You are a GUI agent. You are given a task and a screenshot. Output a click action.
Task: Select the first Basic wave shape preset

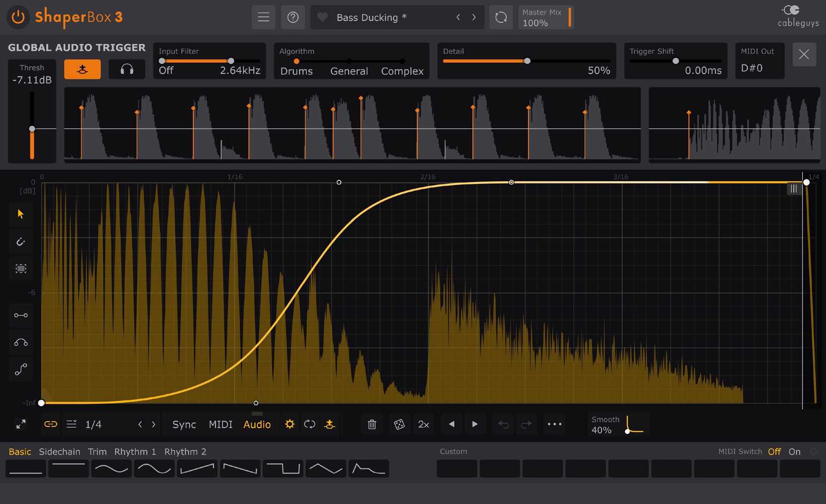point(25,468)
